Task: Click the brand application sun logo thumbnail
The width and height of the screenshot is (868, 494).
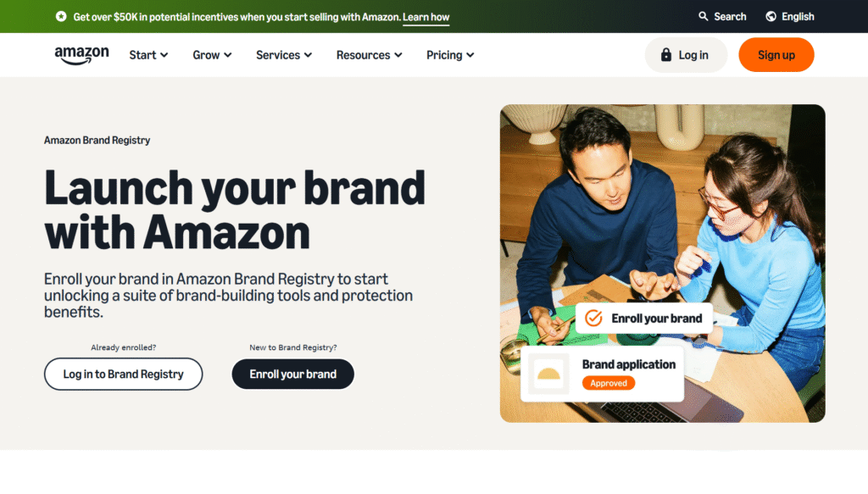Action: click(x=548, y=374)
